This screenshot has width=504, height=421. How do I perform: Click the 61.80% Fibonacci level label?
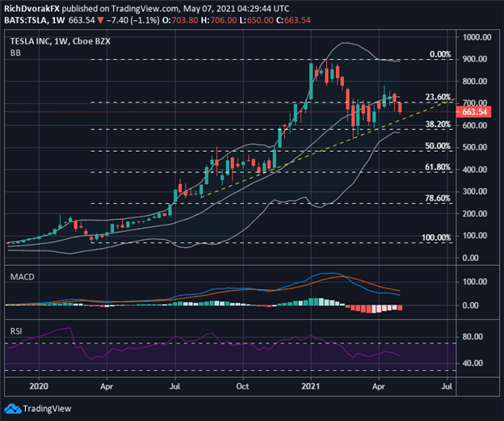tap(438, 167)
